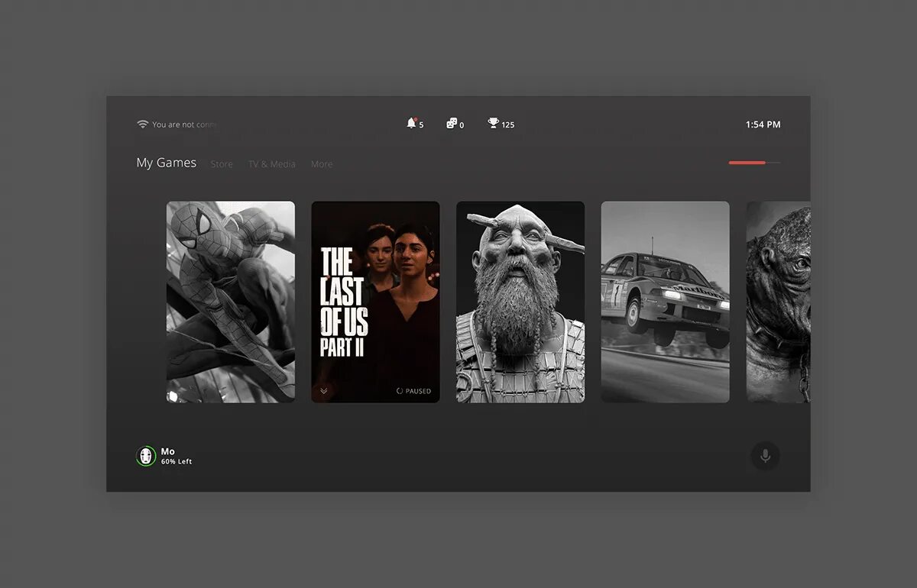Click the user name 'Mo'
Viewport: 917px width, 588px height.
point(168,451)
